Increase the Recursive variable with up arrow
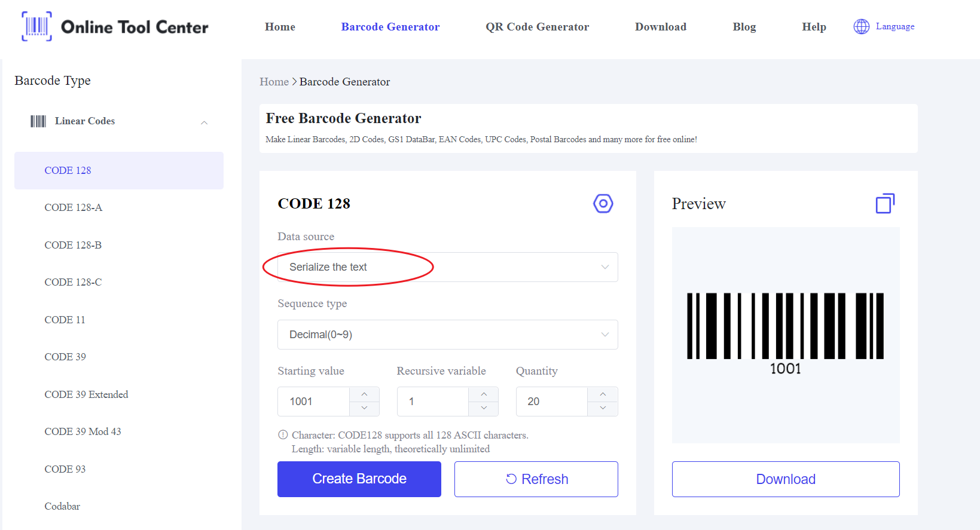 tap(484, 394)
